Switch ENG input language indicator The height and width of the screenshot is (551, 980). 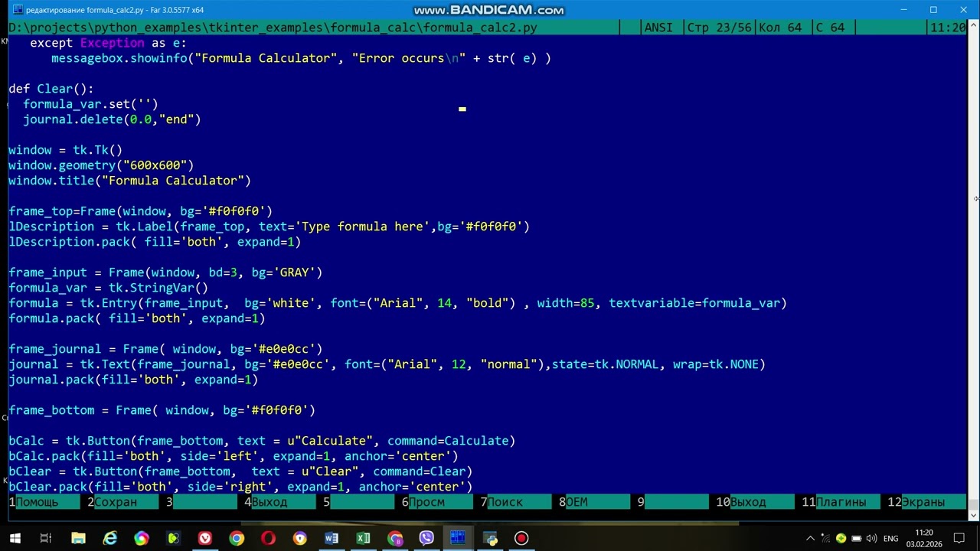890,538
